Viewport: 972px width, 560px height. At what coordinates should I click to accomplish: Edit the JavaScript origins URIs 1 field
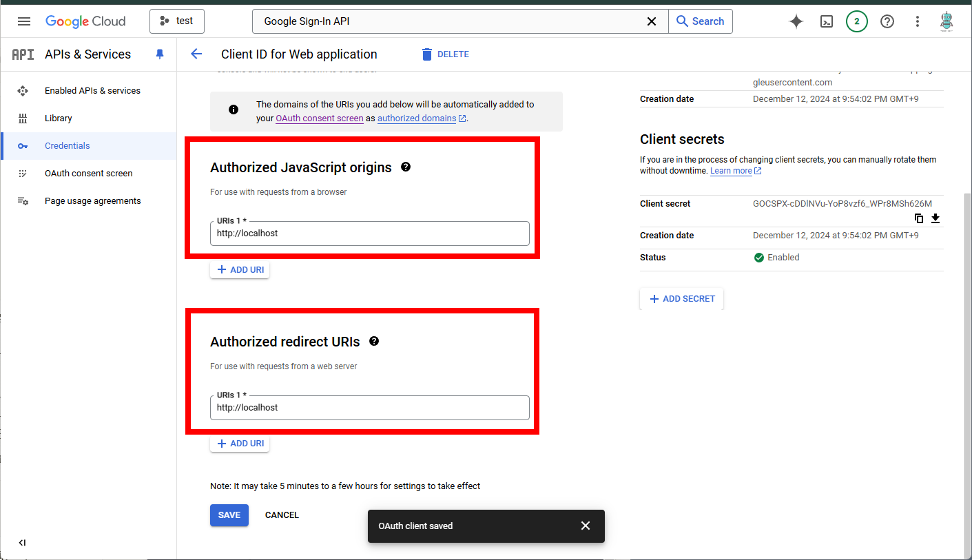click(370, 234)
